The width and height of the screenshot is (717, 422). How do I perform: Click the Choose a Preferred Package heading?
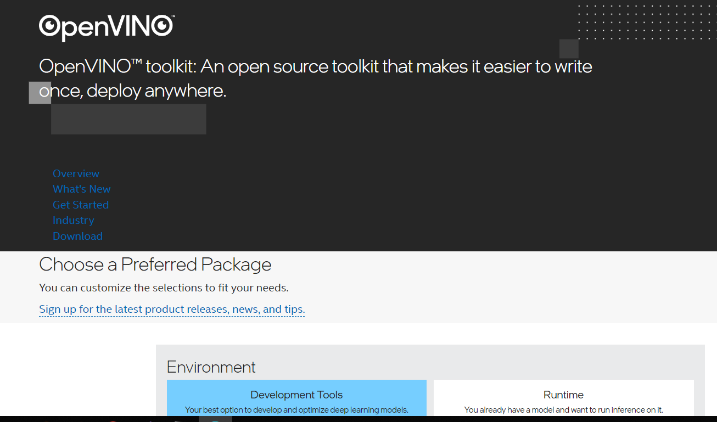pyautogui.click(x=155, y=265)
